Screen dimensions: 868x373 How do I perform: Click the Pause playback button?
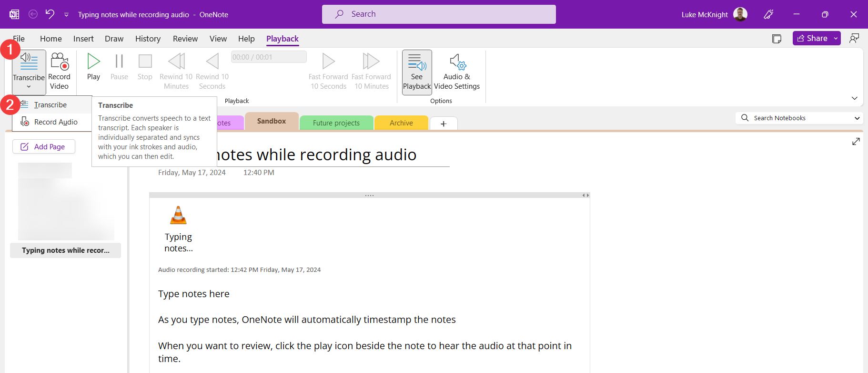coord(119,67)
